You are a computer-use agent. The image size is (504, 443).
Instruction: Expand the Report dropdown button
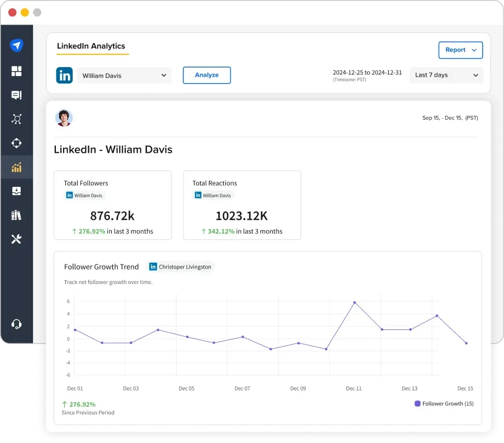460,50
